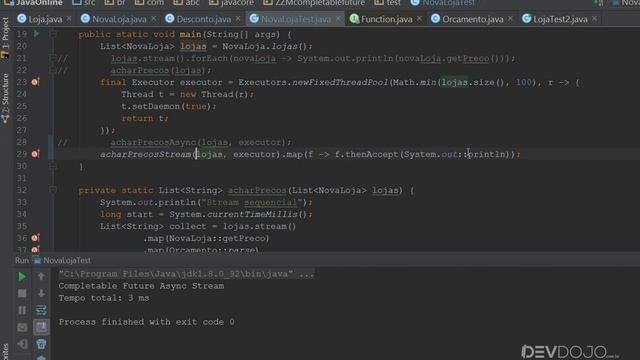Image resolution: width=640 pixels, height=360 pixels.
Task: Close the Function.java tab
Action: coord(419,18)
